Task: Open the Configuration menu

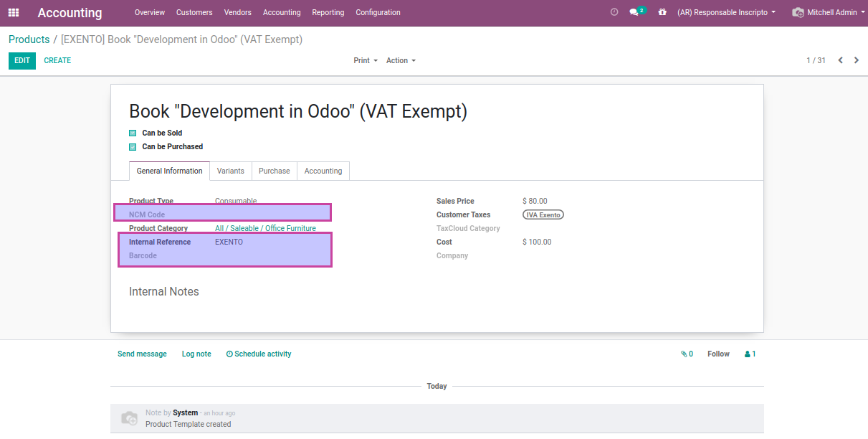Action: 378,12
